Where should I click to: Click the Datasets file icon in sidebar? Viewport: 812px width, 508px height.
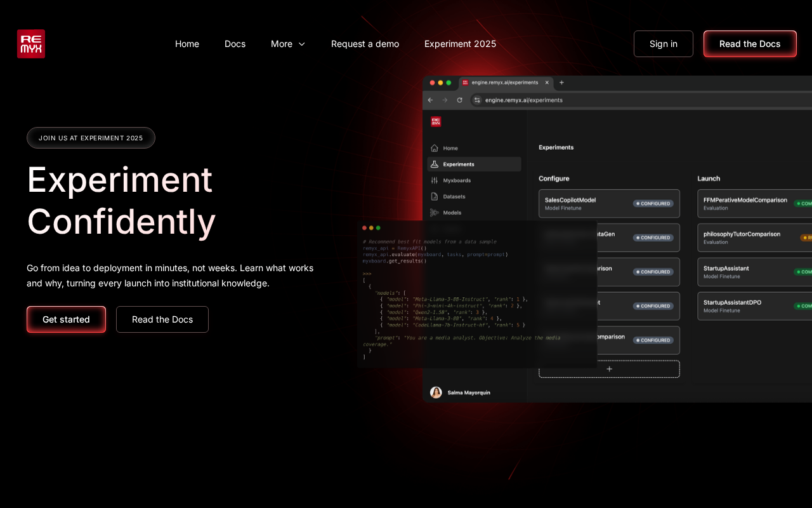point(435,197)
